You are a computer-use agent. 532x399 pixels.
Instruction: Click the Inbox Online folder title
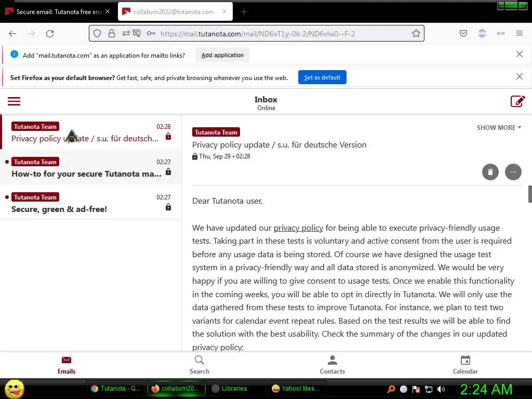266,103
